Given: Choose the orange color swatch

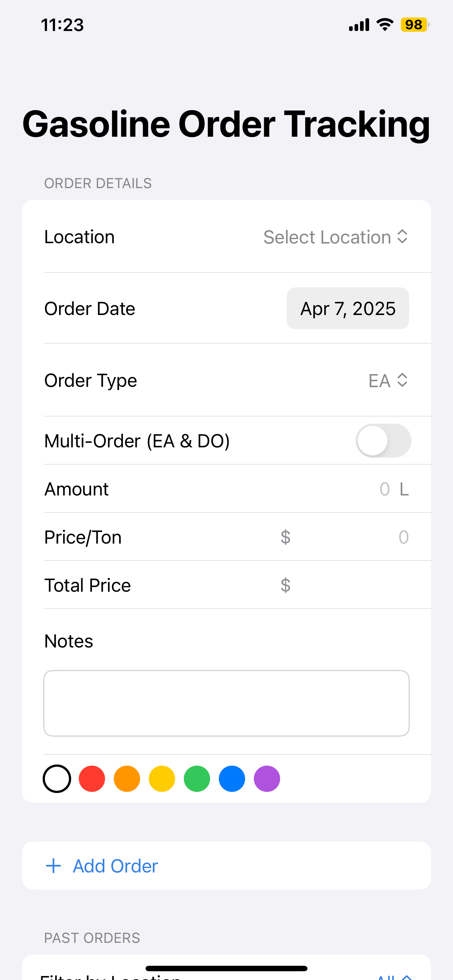Looking at the screenshot, I should click(x=127, y=779).
